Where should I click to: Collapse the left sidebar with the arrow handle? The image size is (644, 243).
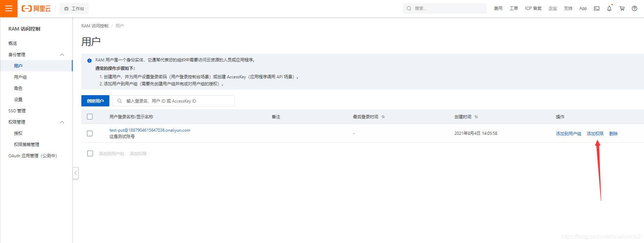75,173
